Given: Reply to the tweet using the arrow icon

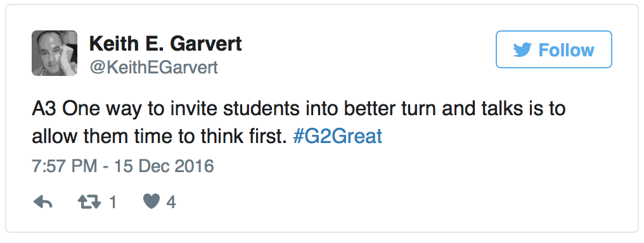Looking at the screenshot, I should pyautogui.click(x=42, y=202).
